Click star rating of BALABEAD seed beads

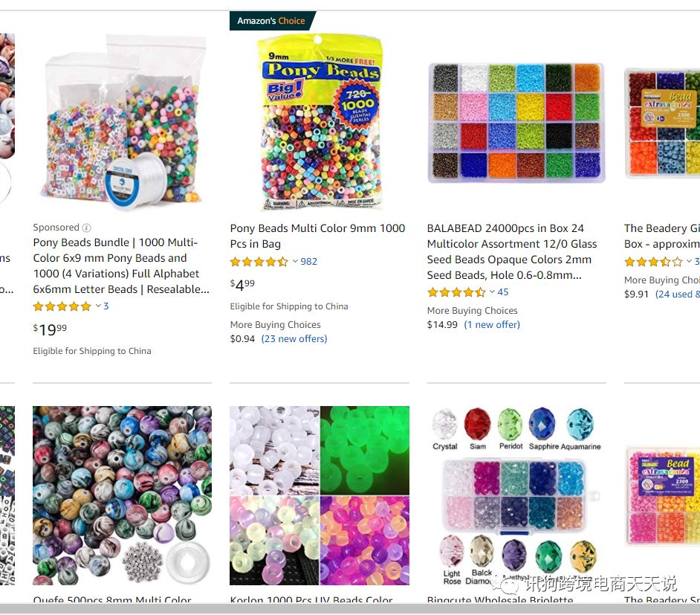[456, 292]
